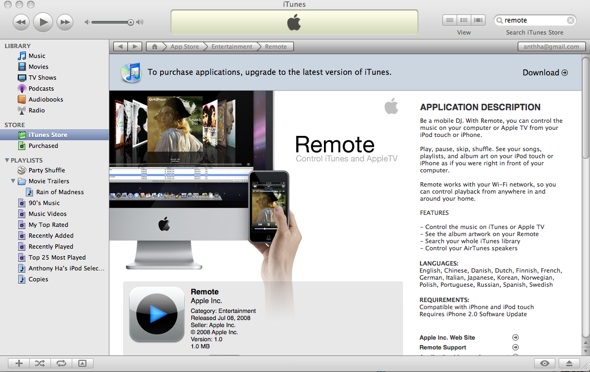590x372 pixels.
Task: Click the Download link to upgrade iTunes
Action: click(545, 73)
